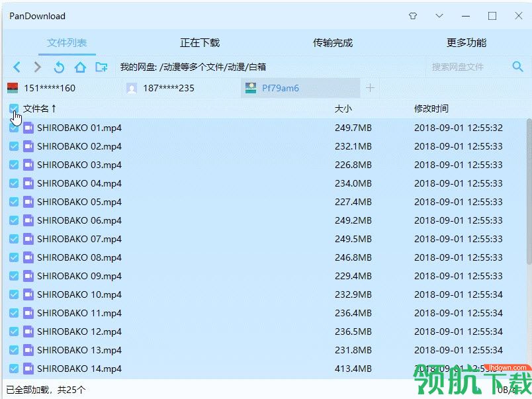The height and width of the screenshot is (399, 532).
Task: Open the skin theme shirt icon
Action: 413,16
